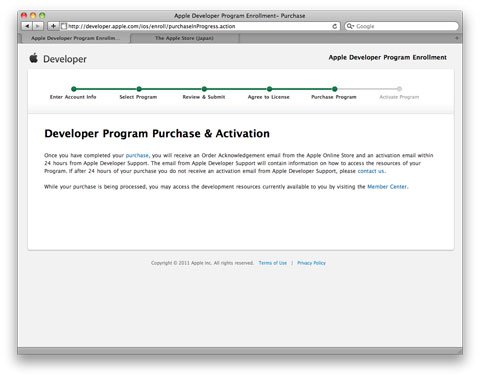Open the Privacy Policy link
The image size is (480, 378).
311,263
